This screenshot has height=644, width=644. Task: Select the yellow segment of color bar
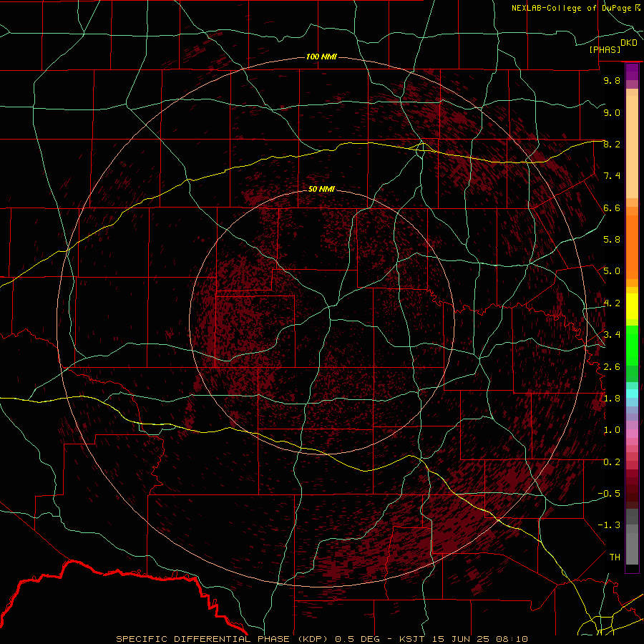tap(632, 306)
